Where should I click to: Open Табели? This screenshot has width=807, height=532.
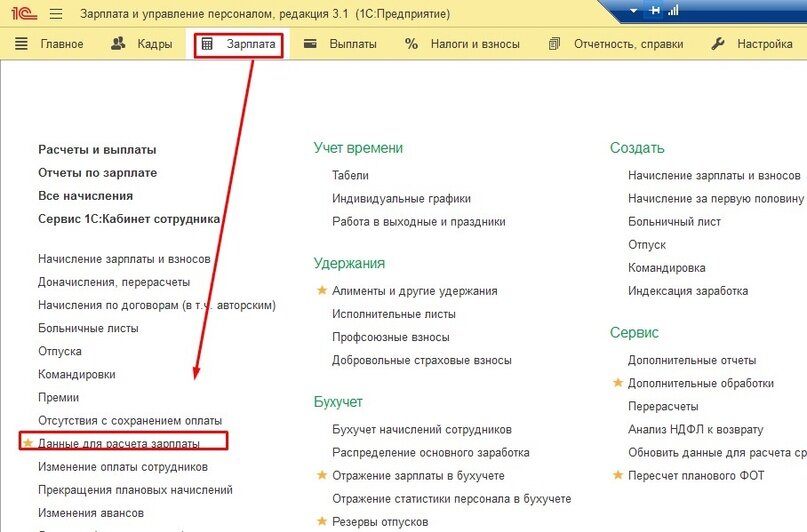point(350,175)
